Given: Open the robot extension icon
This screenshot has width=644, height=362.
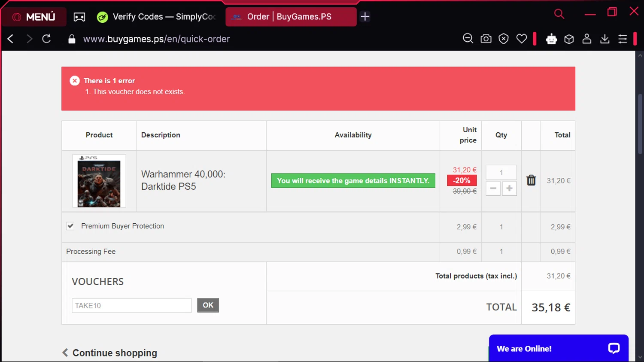Looking at the screenshot, I should pyautogui.click(x=551, y=39).
